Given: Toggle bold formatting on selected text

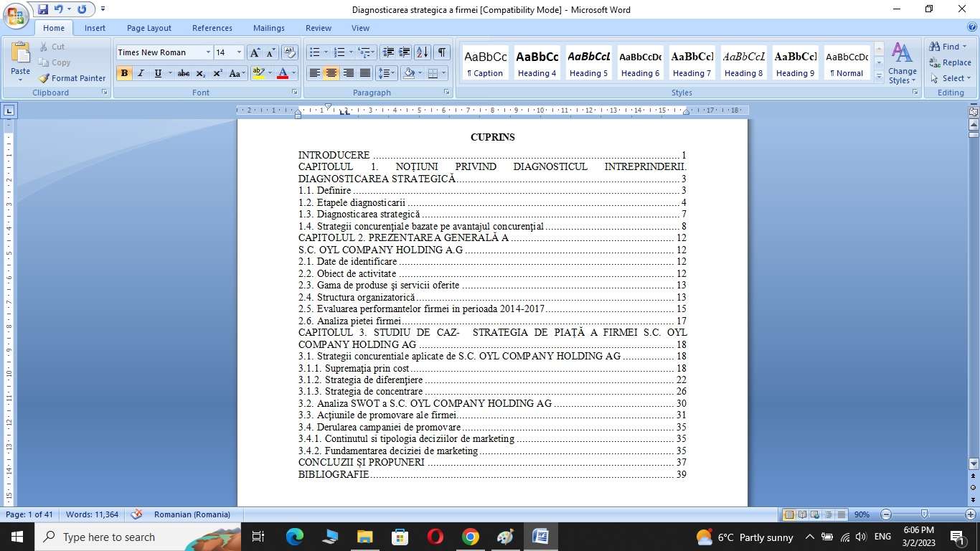Looking at the screenshot, I should [x=123, y=73].
